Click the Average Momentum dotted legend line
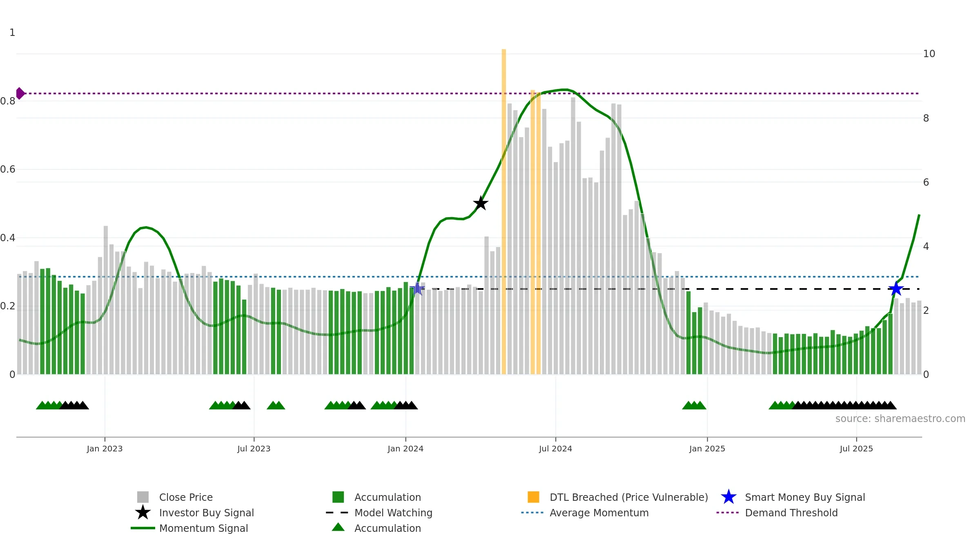This screenshot has width=980, height=551. 533,513
